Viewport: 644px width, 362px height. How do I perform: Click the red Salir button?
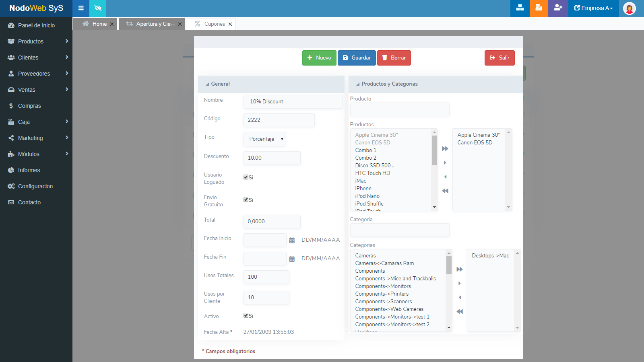[x=500, y=58]
